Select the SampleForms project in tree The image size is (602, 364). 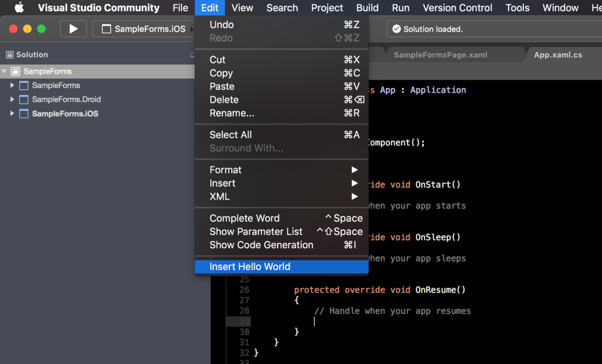(56, 85)
